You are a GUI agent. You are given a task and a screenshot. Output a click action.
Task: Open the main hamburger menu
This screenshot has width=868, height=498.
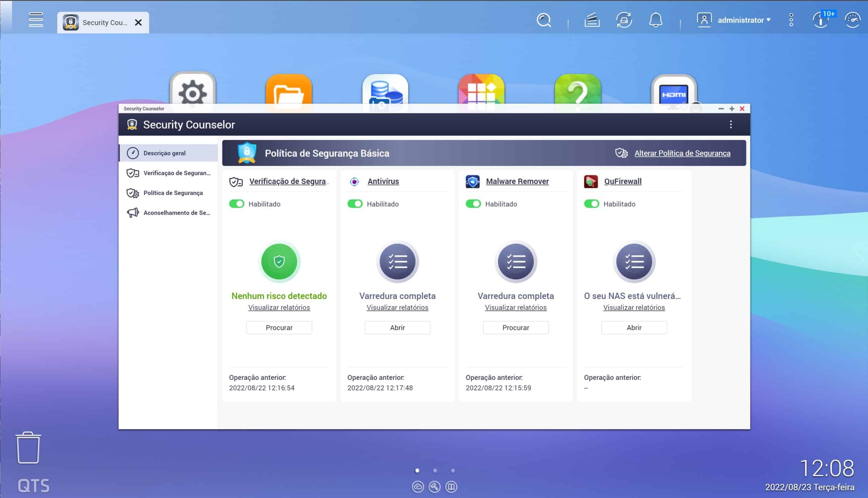pyautogui.click(x=36, y=20)
